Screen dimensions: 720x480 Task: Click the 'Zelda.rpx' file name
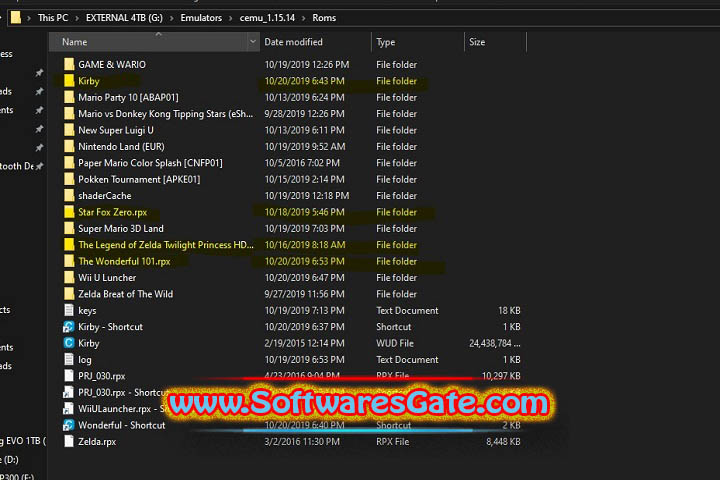tap(97, 441)
